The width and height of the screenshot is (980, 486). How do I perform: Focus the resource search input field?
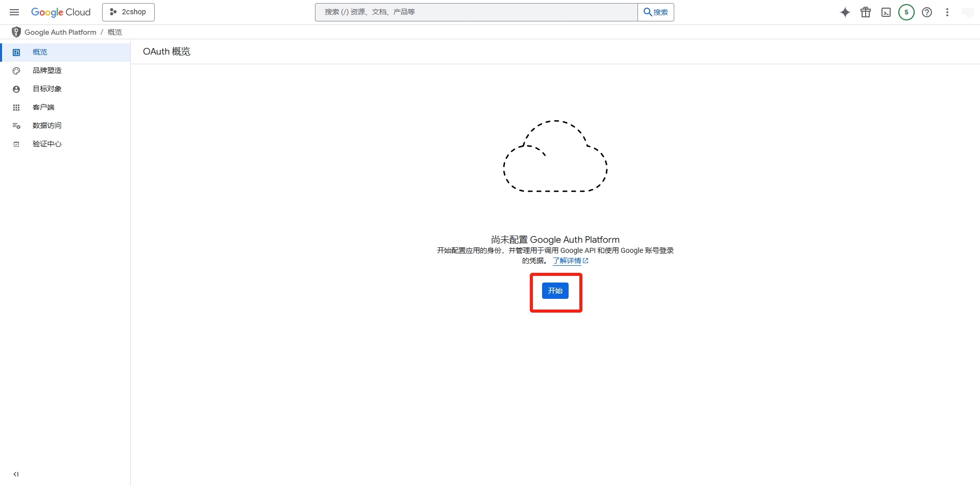pyautogui.click(x=476, y=12)
